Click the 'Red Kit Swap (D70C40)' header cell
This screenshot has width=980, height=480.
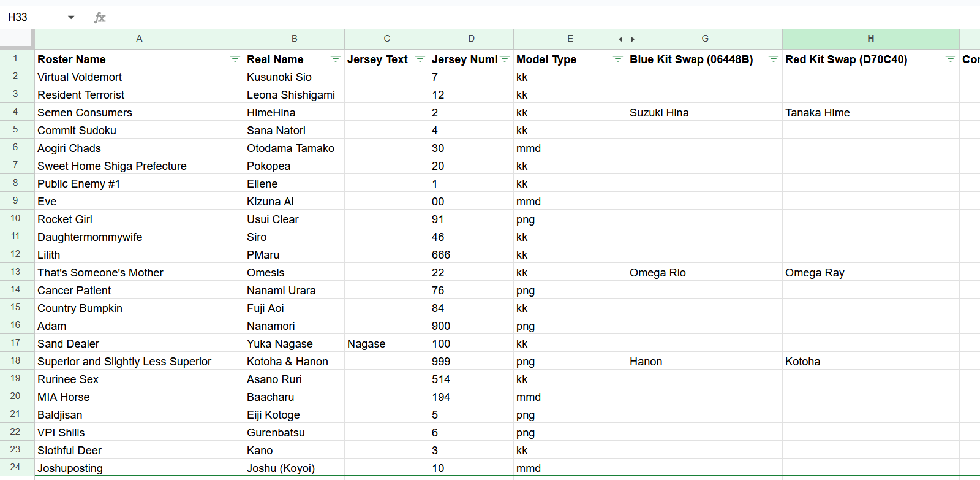871,59
